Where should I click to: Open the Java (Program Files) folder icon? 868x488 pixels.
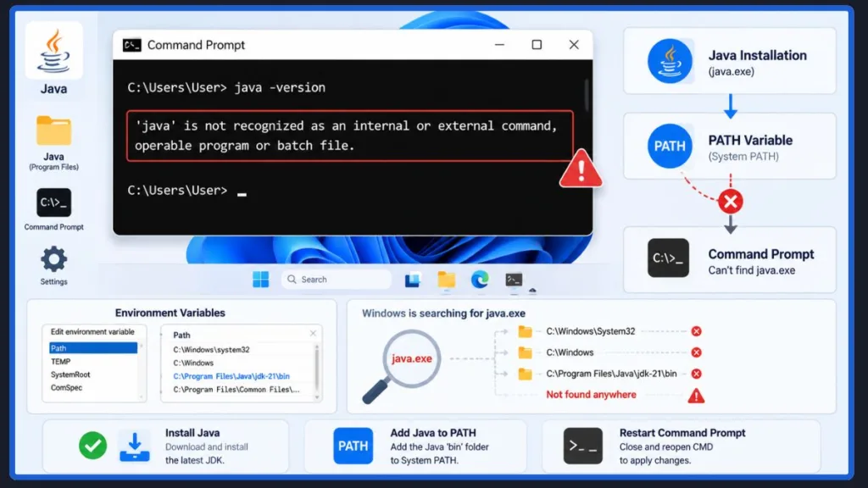(x=53, y=130)
